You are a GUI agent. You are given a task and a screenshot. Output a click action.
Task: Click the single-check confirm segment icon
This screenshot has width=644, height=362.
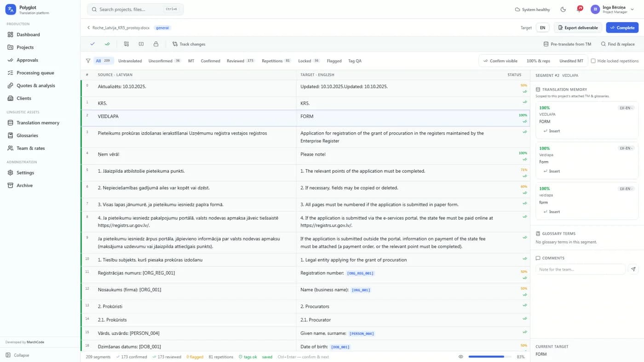coord(92,44)
